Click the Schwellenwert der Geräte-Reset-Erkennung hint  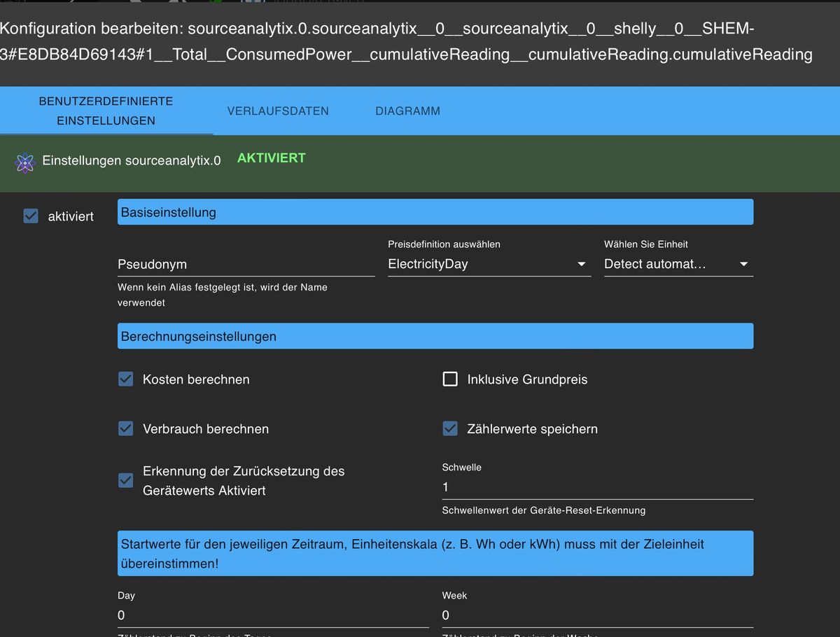click(544, 510)
